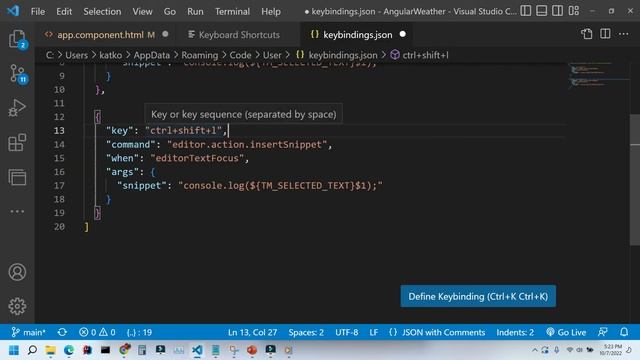640x360 pixels.
Task: Click the Define Keybinding (Ctrl+K Ctrl+K) button
Action: click(x=478, y=296)
